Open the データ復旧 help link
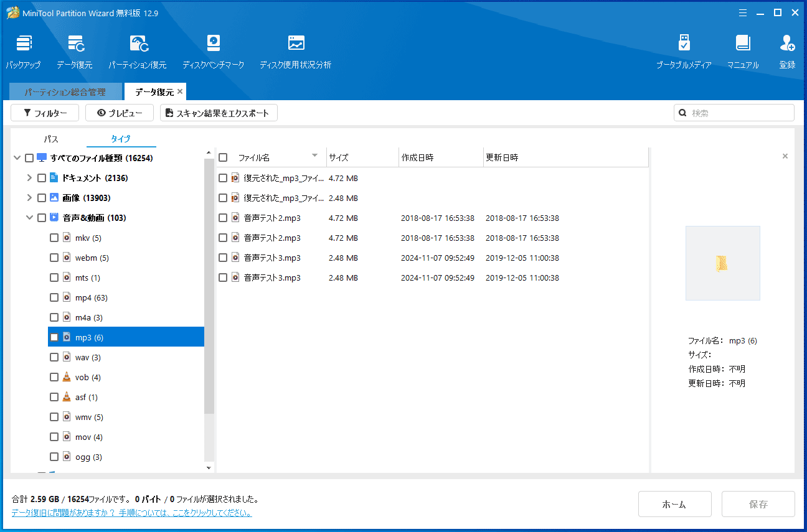The height and width of the screenshot is (532, 807). [x=132, y=513]
